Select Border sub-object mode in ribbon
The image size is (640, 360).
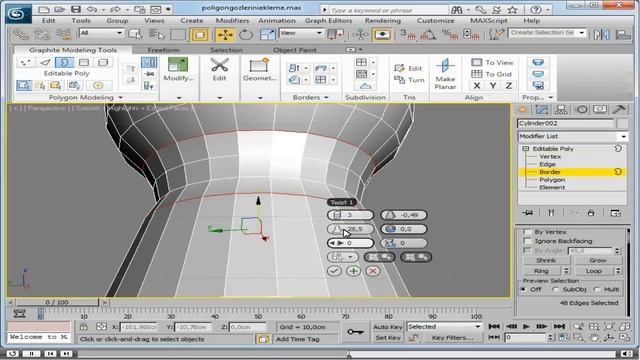[64, 62]
